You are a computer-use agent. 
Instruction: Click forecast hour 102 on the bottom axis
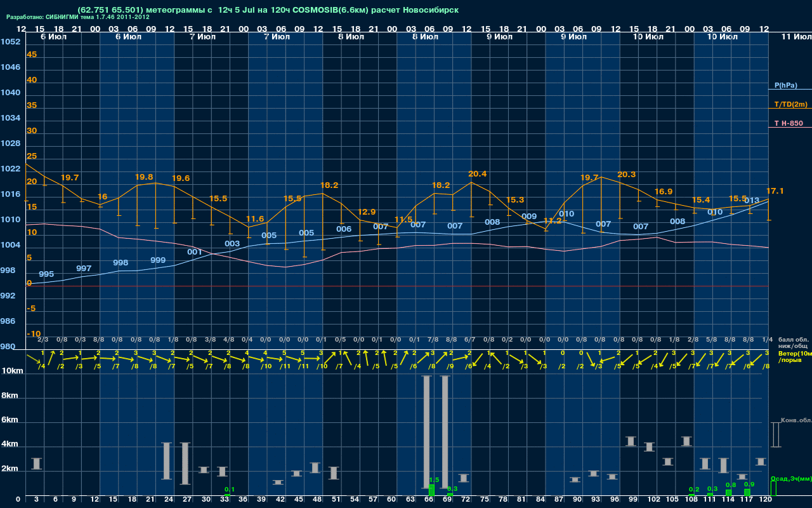click(653, 500)
